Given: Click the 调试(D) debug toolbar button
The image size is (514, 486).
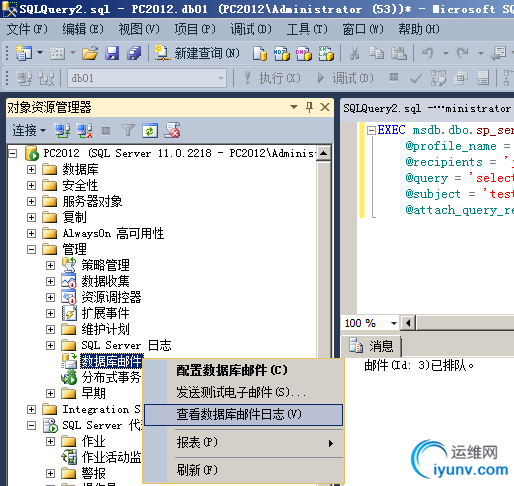Looking at the screenshot, I should pyautogui.click(x=345, y=78).
